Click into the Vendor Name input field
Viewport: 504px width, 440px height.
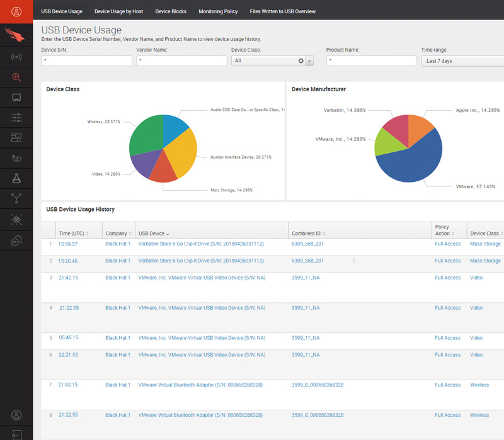[x=181, y=61]
